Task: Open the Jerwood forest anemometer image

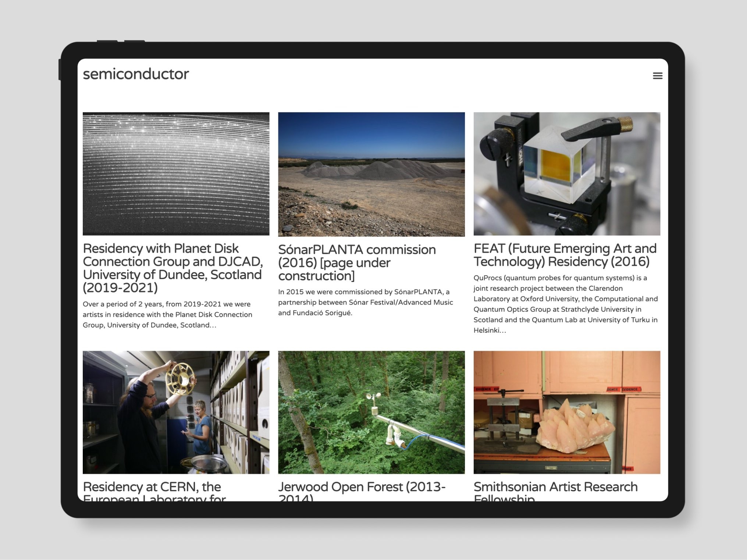Action: (371, 412)
